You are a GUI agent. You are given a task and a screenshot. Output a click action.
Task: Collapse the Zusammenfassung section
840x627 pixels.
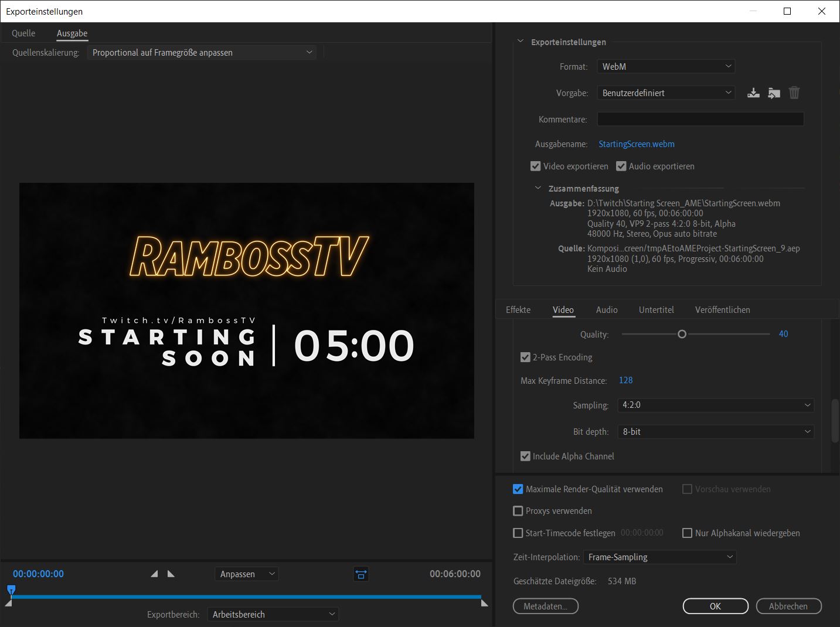coord(538,188)
